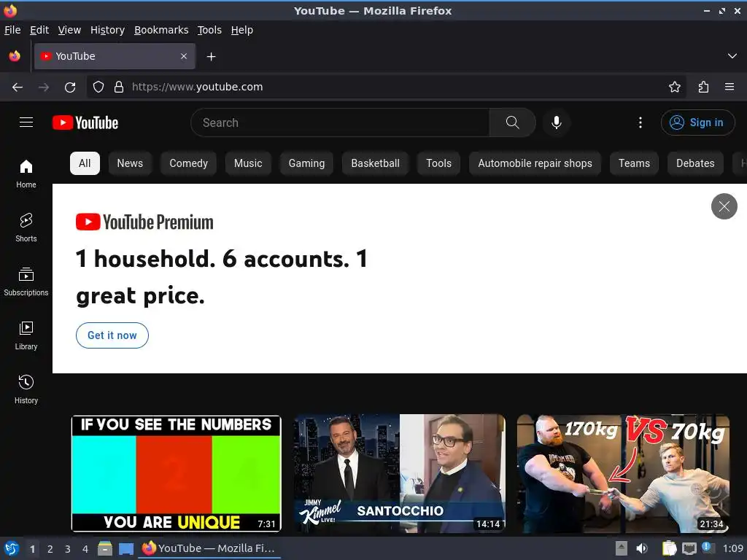This screenshot has height=560, width=747.
Task: Switch to workspace 3 in taskbar
Action: [x=68, y=549]
